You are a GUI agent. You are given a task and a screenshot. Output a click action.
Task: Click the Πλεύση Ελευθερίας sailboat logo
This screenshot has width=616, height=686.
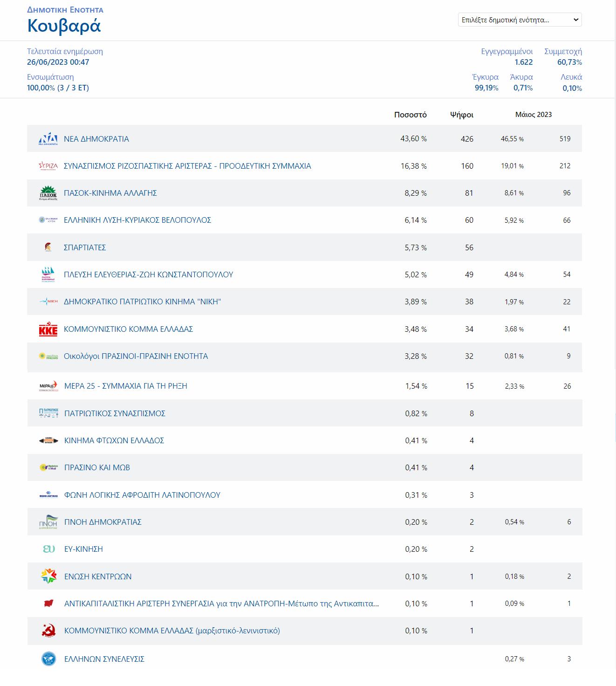coord(48,274)
